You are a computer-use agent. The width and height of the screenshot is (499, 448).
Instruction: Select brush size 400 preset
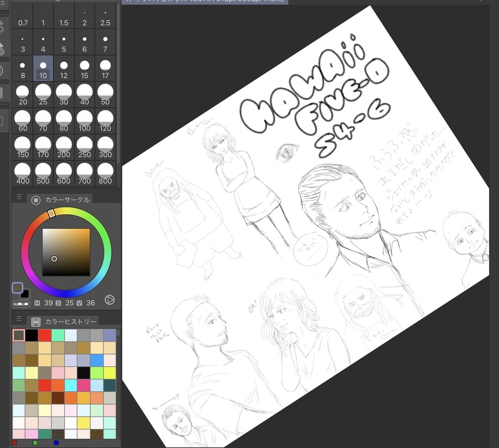tap(22, 174)
